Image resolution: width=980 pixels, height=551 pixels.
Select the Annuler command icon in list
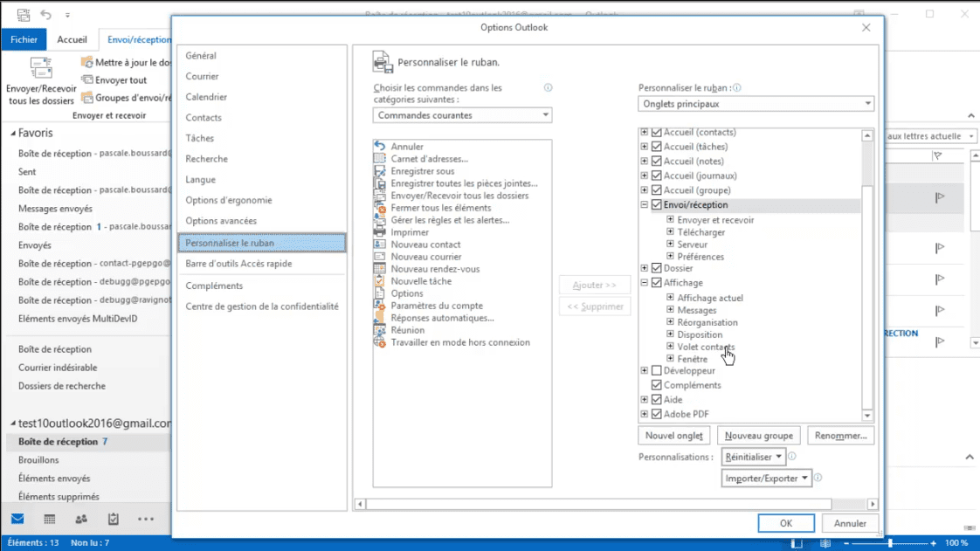point(379,146)
